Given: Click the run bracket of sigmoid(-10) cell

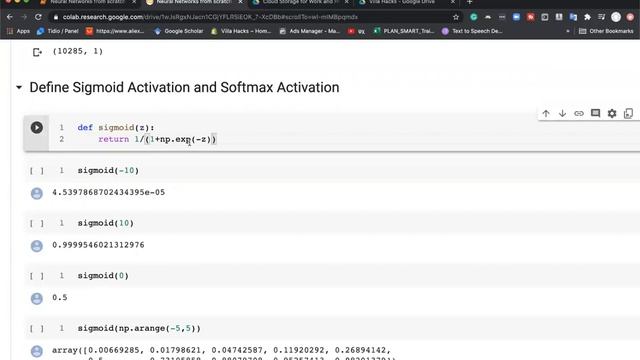Looking at the screenshot, I should click(x=37, y=171).
